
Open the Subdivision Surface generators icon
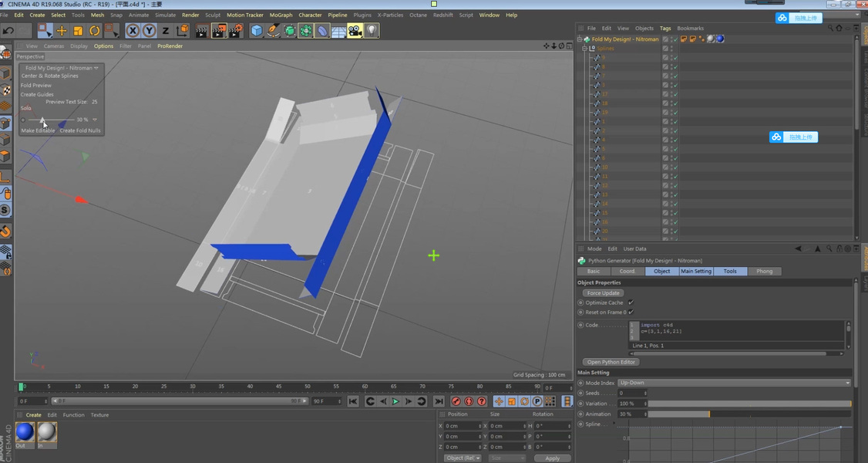pyautogui.click(x=290, y=31)
